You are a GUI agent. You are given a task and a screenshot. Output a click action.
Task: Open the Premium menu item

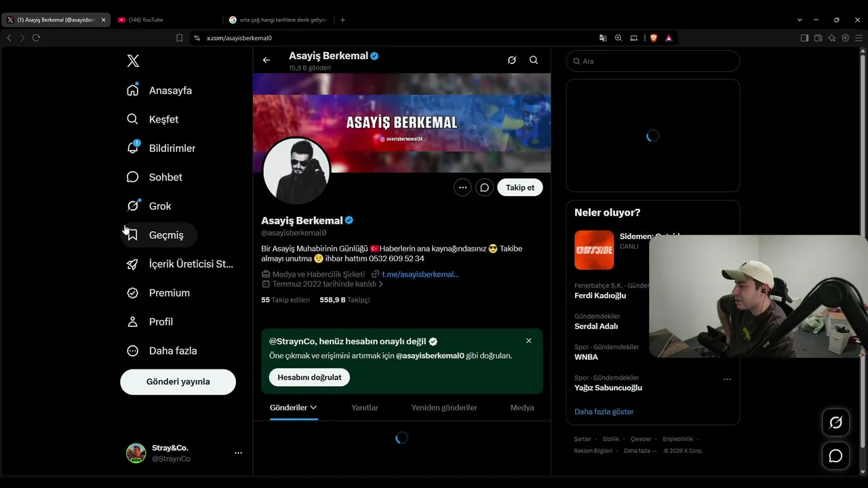pos(159,293)
